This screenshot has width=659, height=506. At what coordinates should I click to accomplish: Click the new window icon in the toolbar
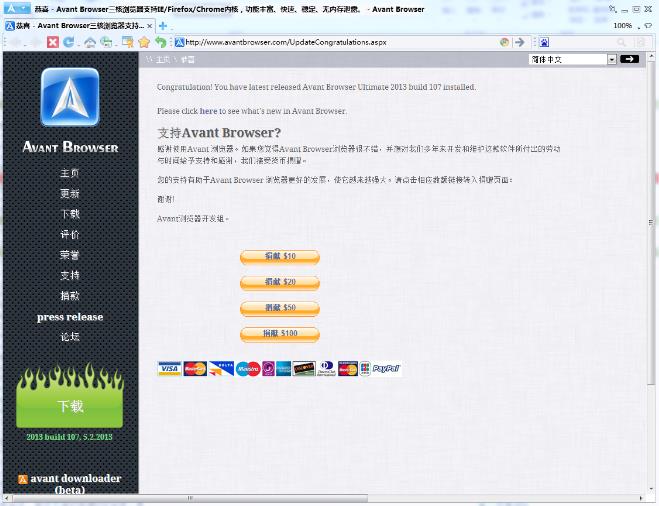(x=128, y=42)
